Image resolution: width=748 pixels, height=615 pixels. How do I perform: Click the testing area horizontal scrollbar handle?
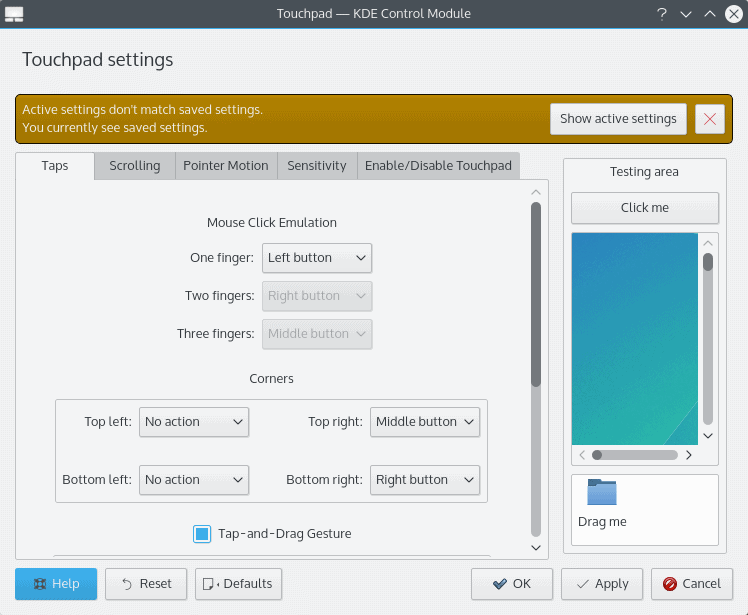click(634, 454)
